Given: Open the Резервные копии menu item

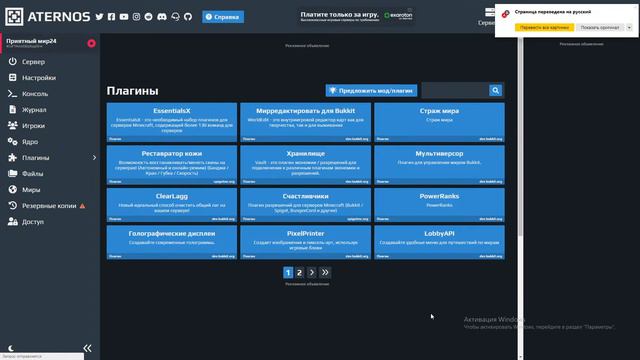Looking at the screenshot, I should [50, 205].
